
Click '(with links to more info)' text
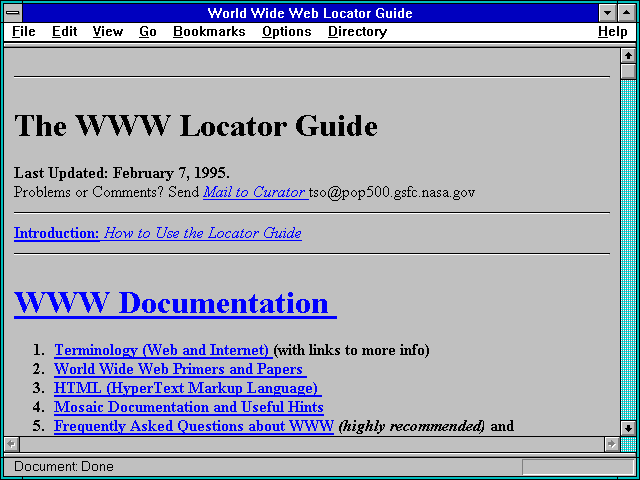pyautogui.click(x=351, y=350)
